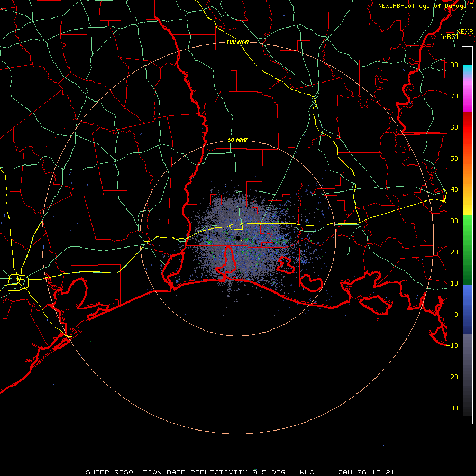Click the NEXR label above the color scale
The height and width of the screenshot is (476, 476).
465,32
